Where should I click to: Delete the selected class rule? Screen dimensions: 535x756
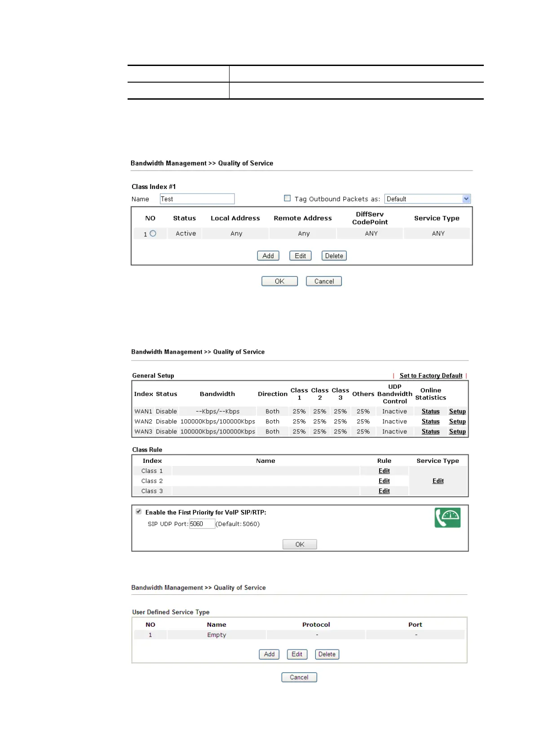[x=334, y=255]
